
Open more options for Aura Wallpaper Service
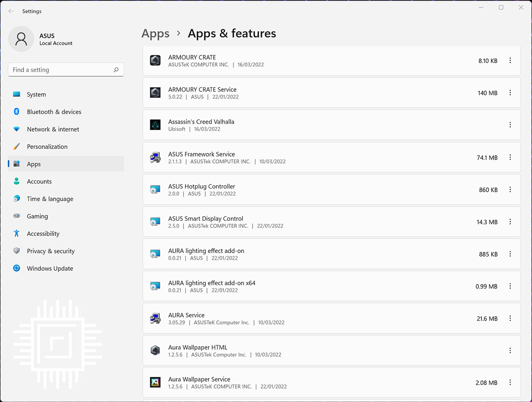click(510, 382)
